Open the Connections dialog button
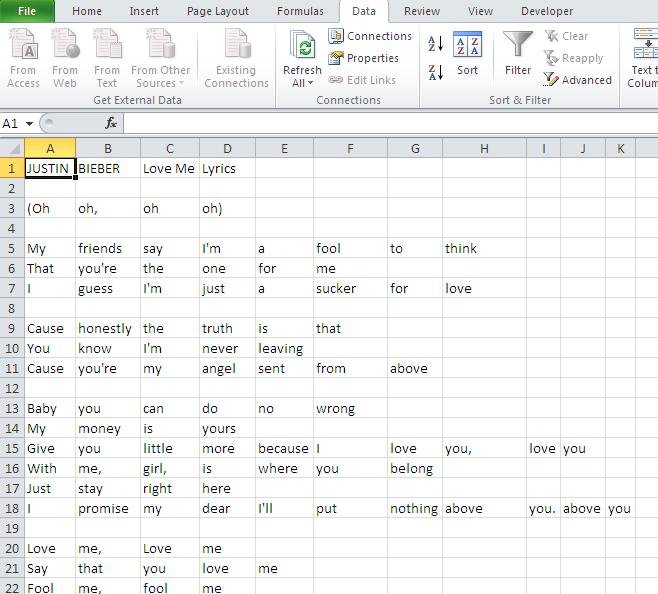 tap(370, 36)
